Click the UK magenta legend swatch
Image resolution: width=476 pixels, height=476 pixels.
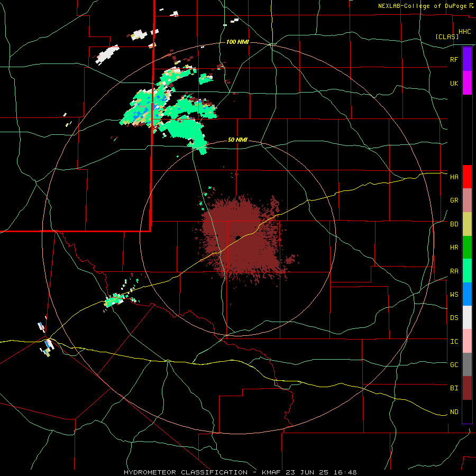point(467,83)
